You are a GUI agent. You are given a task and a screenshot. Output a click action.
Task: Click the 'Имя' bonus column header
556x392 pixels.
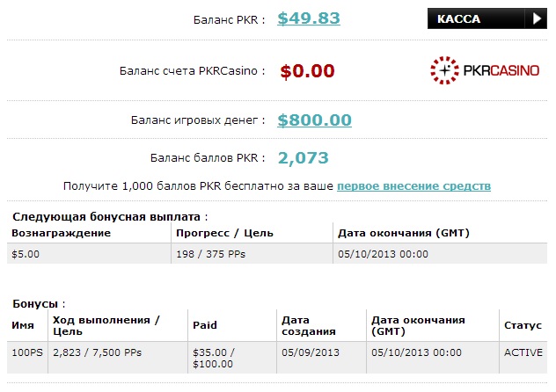(23, 325)
